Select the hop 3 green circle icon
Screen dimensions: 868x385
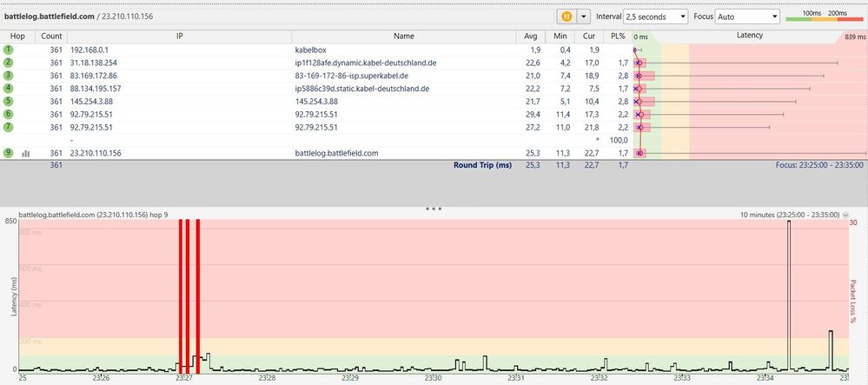click(x=8, y=76)
